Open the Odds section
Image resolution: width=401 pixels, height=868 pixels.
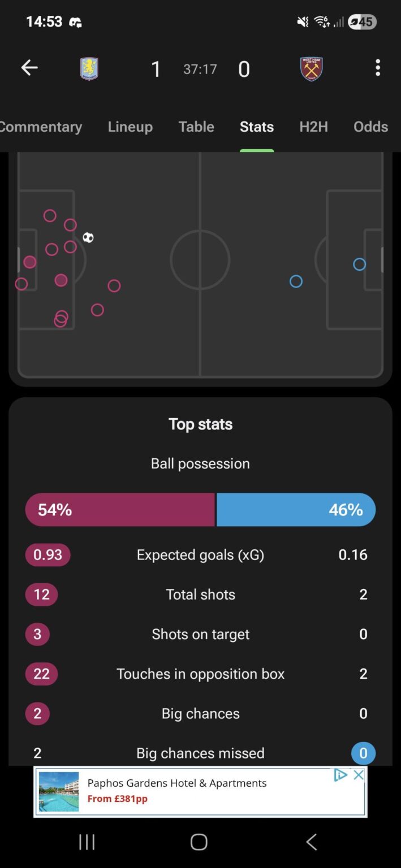coord(370,127)
